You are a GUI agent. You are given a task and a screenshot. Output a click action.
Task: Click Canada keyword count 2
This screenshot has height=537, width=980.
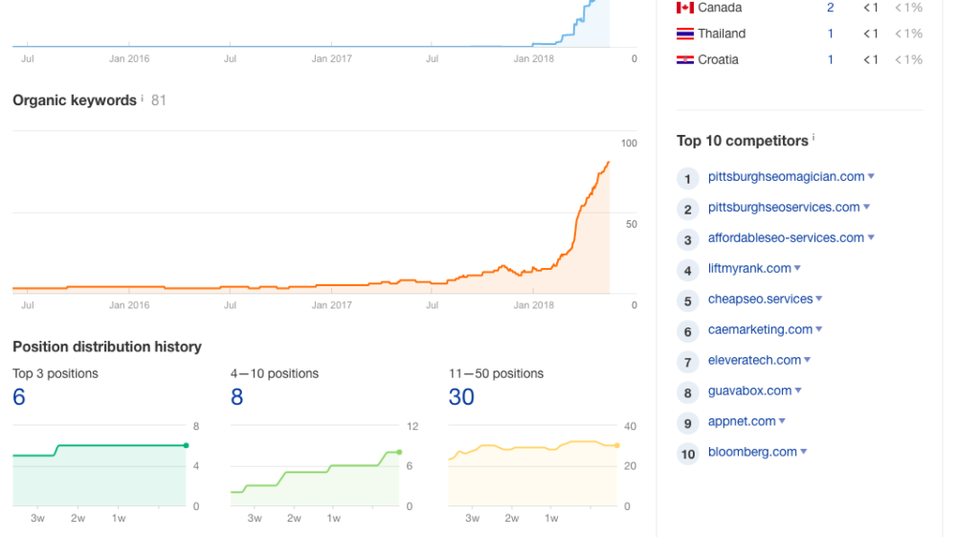(830, 8)
